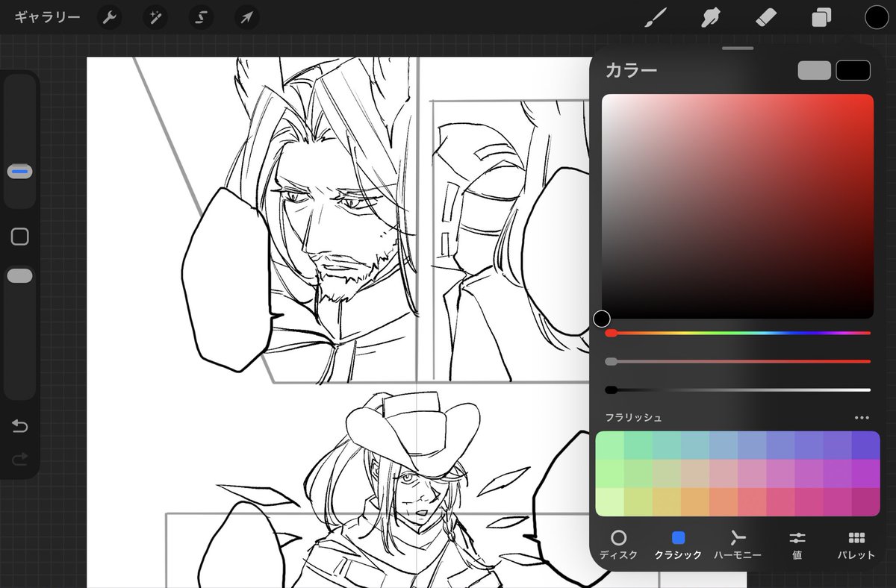
Task: Select the Selection S-shaped tool
Action: tap(201, 17)
